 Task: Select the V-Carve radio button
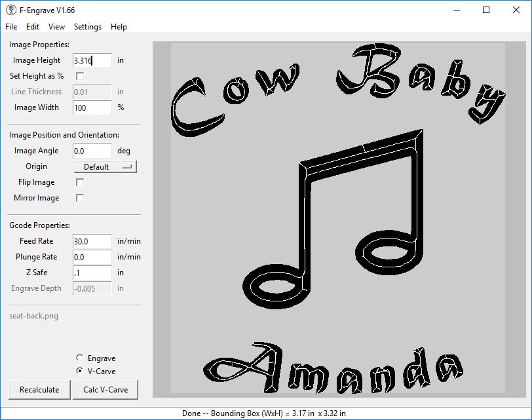79,371
